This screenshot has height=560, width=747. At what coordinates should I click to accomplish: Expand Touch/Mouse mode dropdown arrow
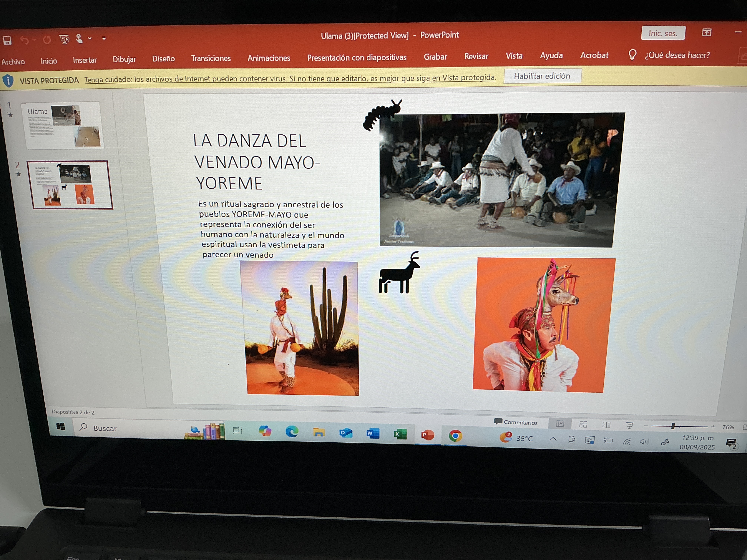tap(90, 39)
